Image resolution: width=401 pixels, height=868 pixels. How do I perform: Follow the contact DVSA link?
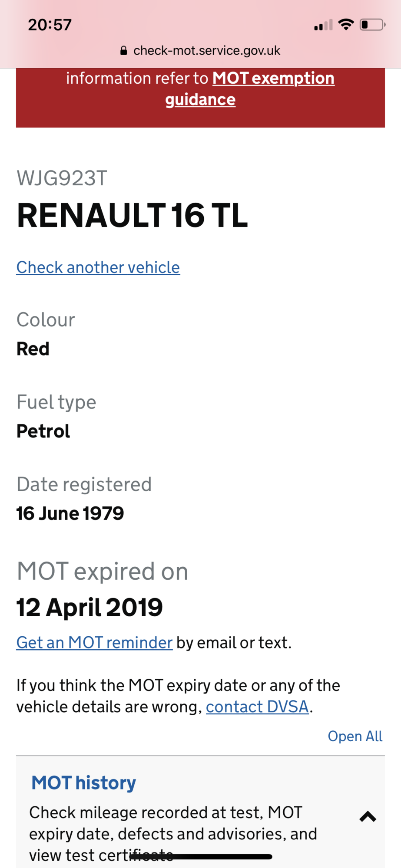point(257,707)
